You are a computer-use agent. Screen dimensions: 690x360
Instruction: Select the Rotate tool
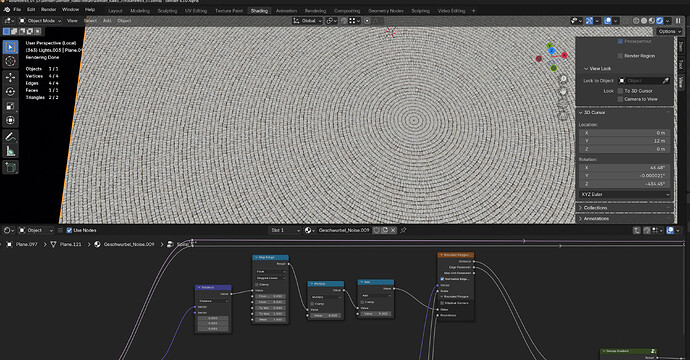pyautogui.click(x=11, y=92)
